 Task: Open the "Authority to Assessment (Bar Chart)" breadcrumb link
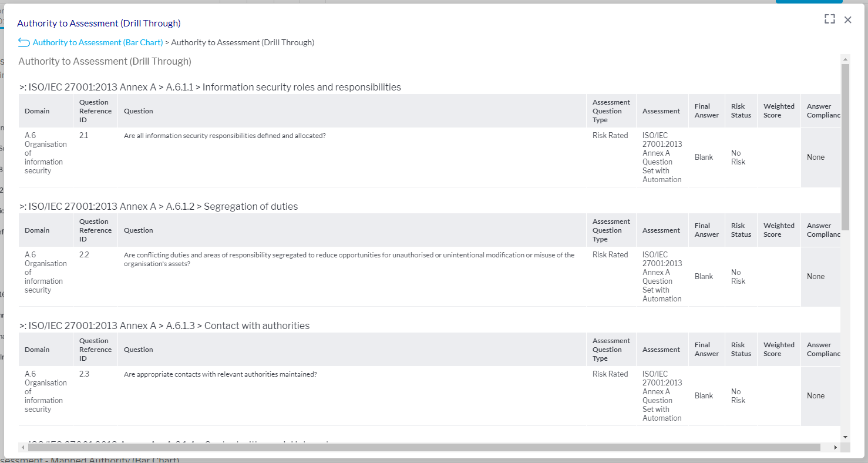97,42
